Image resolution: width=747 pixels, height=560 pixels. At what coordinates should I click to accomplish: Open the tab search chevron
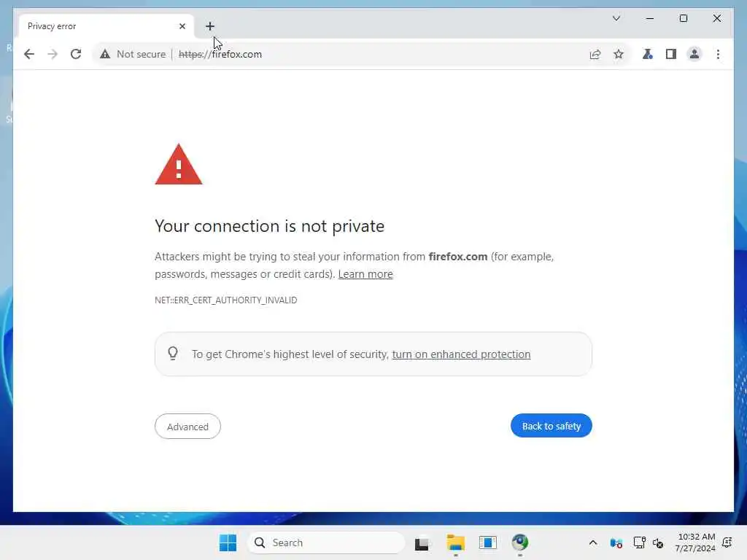[616, 18]
